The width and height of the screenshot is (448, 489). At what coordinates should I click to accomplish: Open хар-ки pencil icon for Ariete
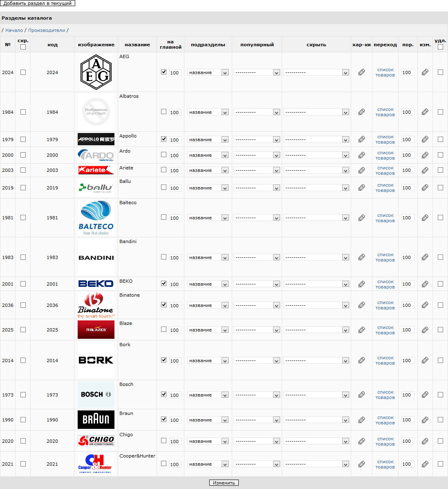coord(361,170)
